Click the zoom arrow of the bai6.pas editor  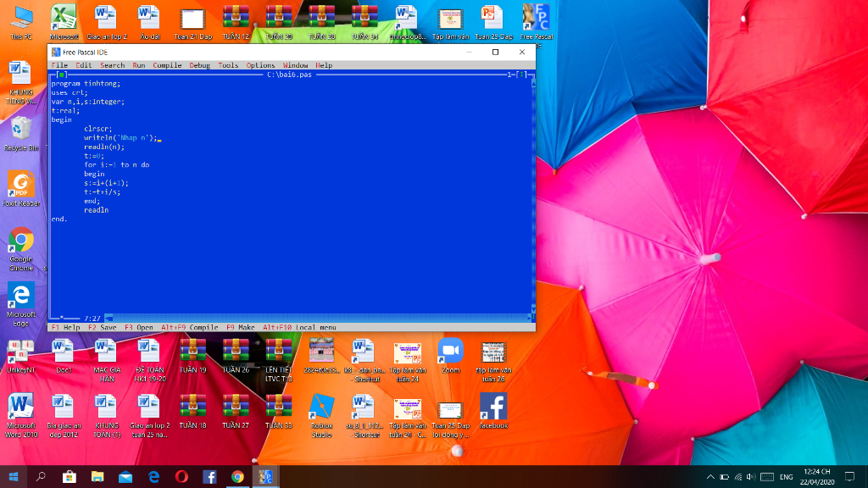pyautogui.click(x=521, y=75)
